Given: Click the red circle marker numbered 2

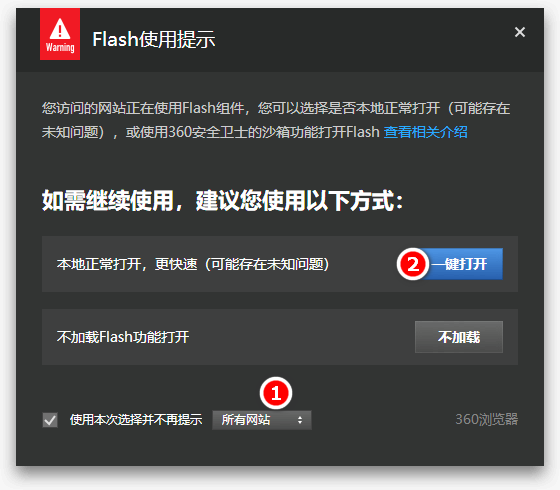Looking at the screenshot, I should tap(413, 264).
